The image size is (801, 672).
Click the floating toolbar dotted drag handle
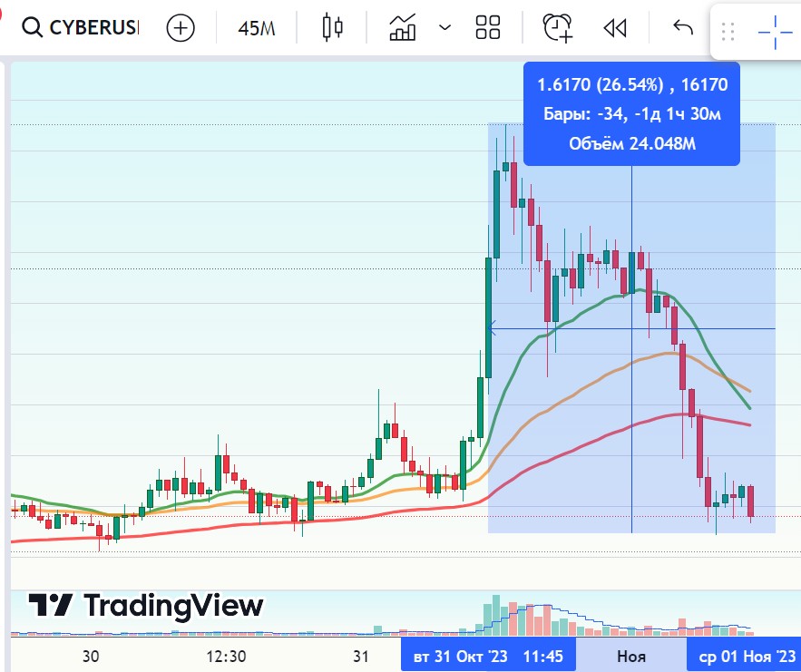point(727,33)
